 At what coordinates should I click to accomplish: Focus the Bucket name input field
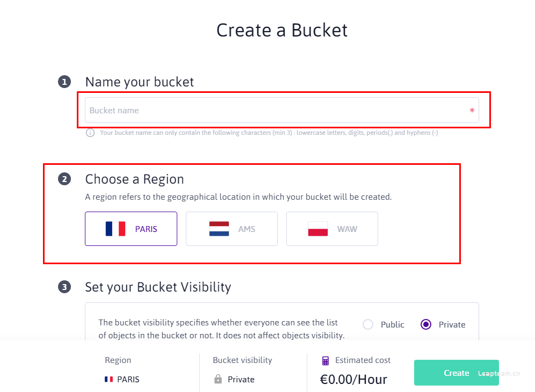282,110
